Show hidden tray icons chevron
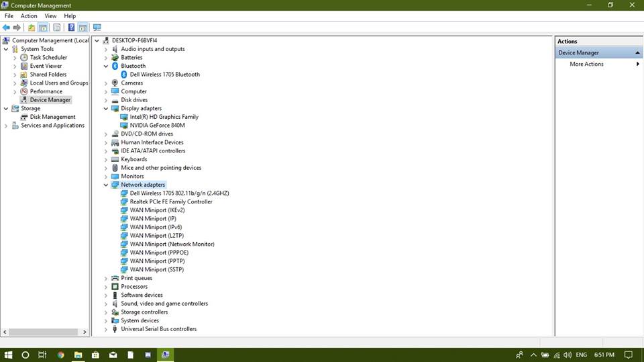This screenshot has height=362, width=644. pyautogui.click(x=533, y=355)
